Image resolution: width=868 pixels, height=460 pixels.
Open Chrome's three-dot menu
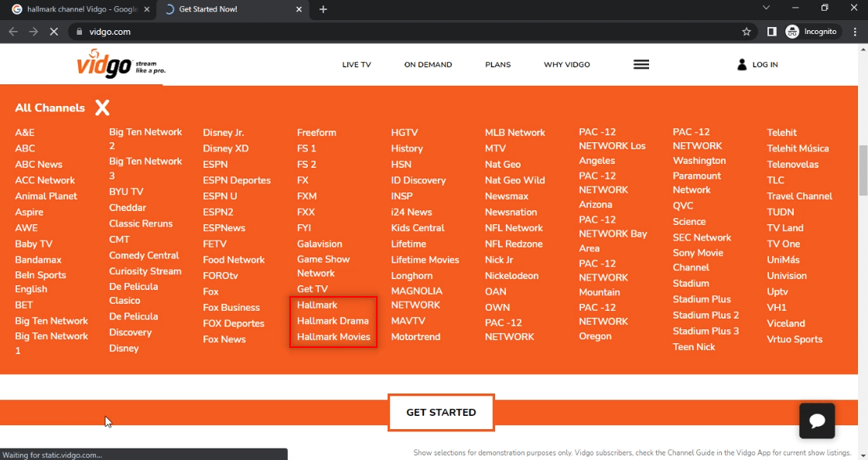tap(856, 32)
